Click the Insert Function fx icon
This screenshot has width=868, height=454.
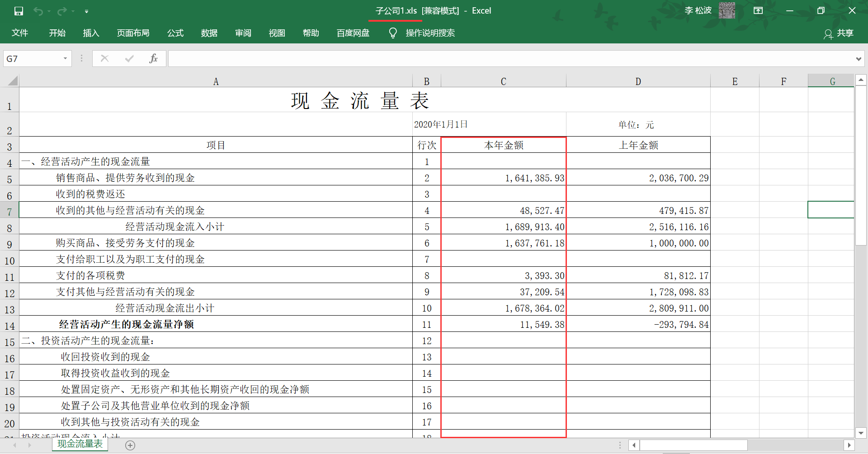153,58
